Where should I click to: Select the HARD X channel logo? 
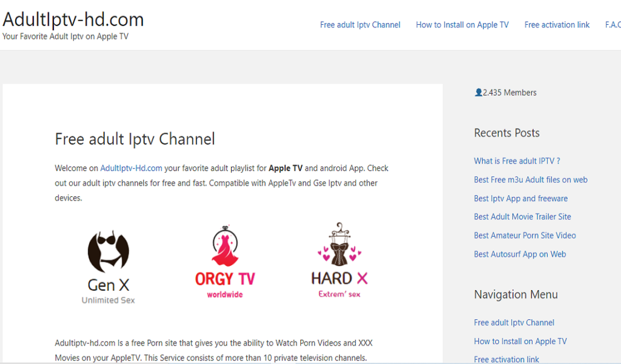click(x=340, y=260)
